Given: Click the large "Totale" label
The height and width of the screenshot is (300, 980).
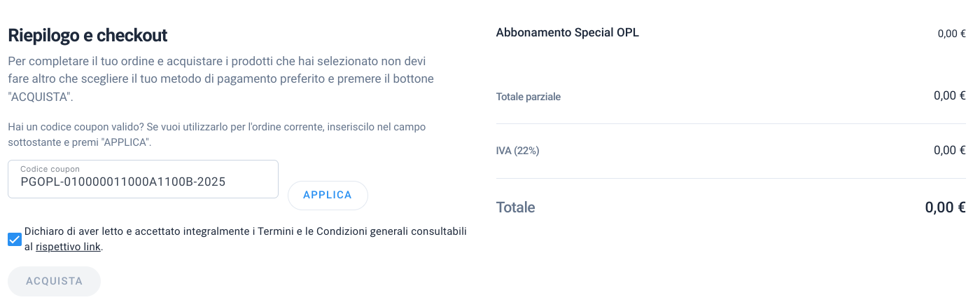Looking at the screenshot, I should (515, 207).
